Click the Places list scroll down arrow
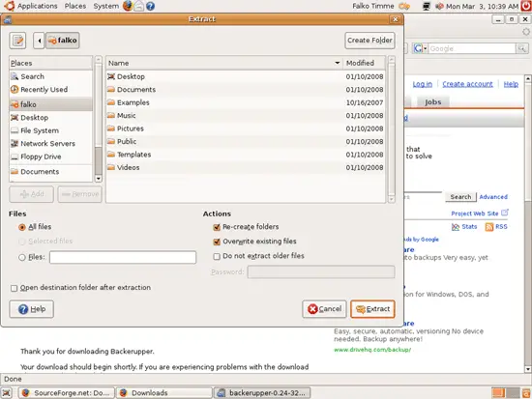This screenshot has width=532, height=399. point(98,179)
